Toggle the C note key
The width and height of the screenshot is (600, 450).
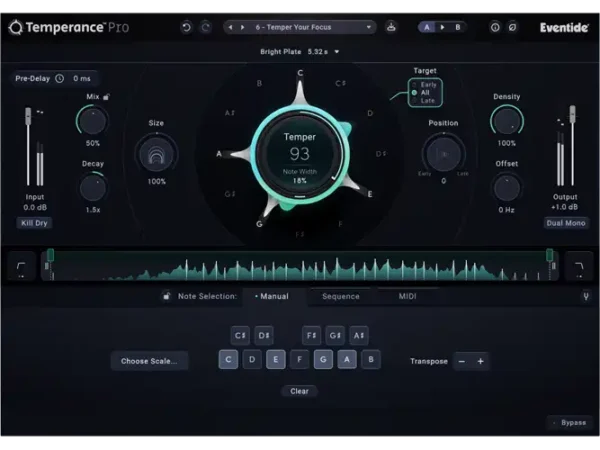click(x=228, y=359)
